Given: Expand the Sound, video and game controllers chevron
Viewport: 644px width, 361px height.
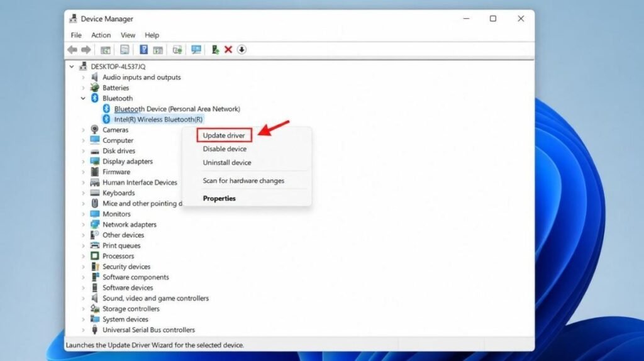Looking at the screenshot, I should (84, 298).
